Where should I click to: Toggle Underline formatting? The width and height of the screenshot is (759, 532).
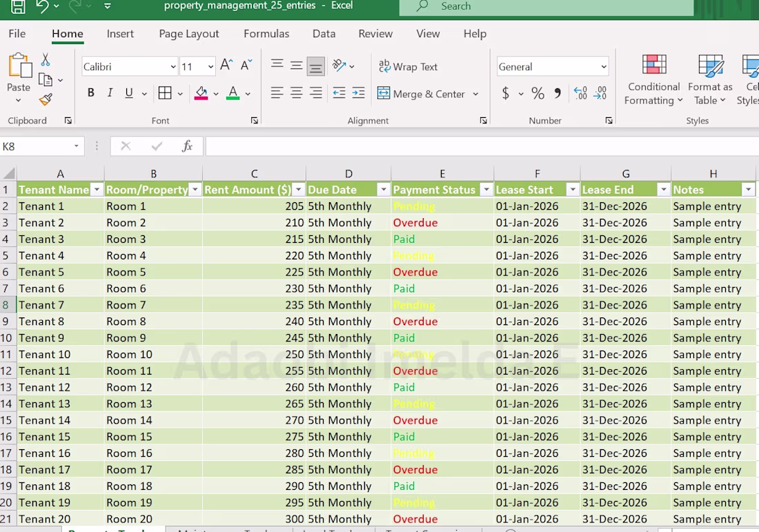tap(129, 93)
